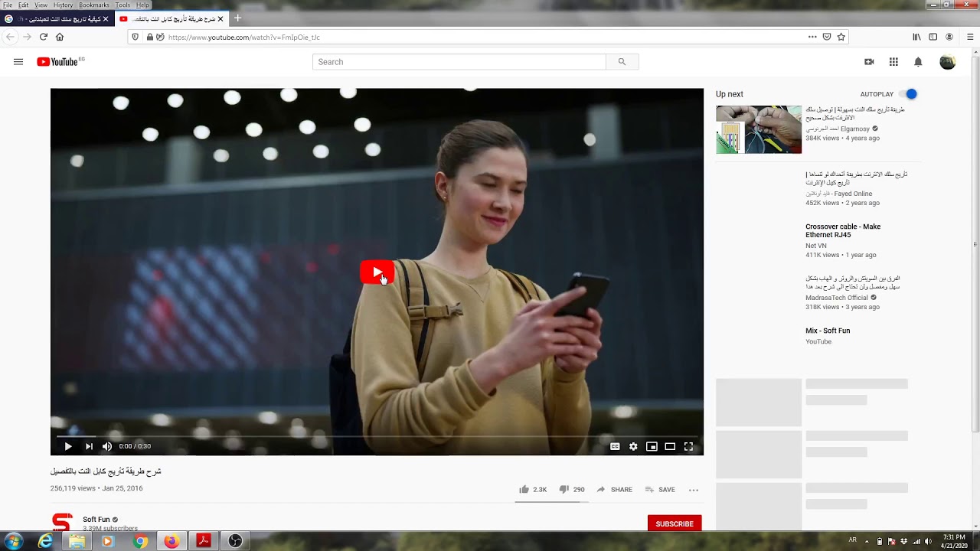Open the Soft Fun channel avatar
The image size is (980, 551).
[x=62, y=523]
